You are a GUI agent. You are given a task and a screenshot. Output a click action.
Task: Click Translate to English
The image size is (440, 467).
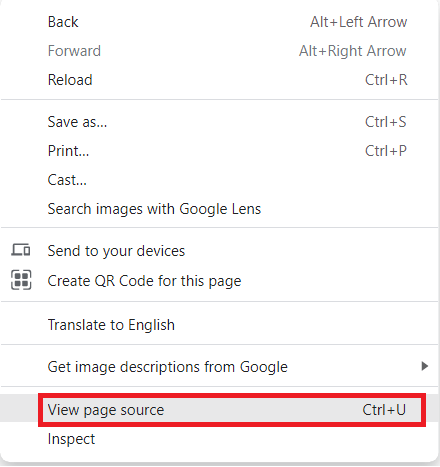pos(219,325)
